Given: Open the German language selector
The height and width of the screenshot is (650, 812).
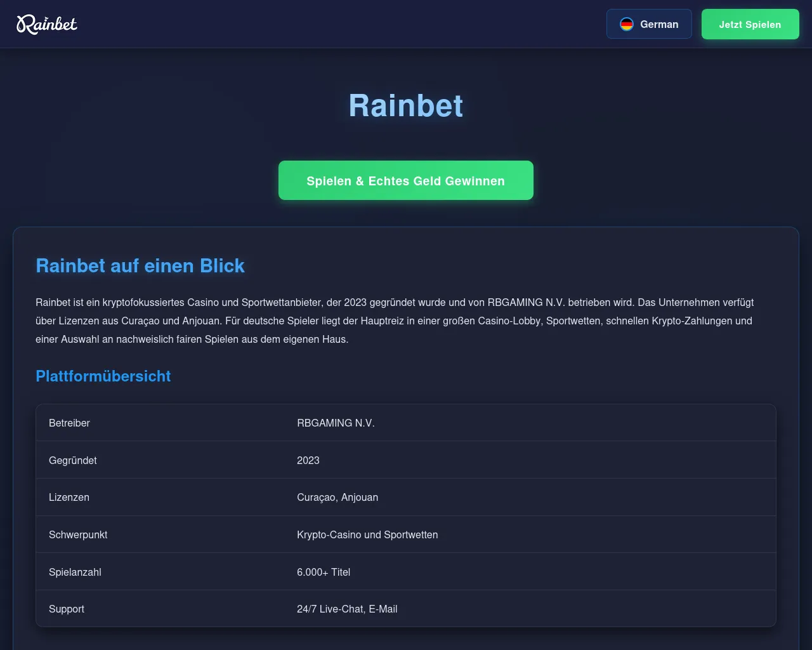Looking at the screenshot, I should 649,24.
